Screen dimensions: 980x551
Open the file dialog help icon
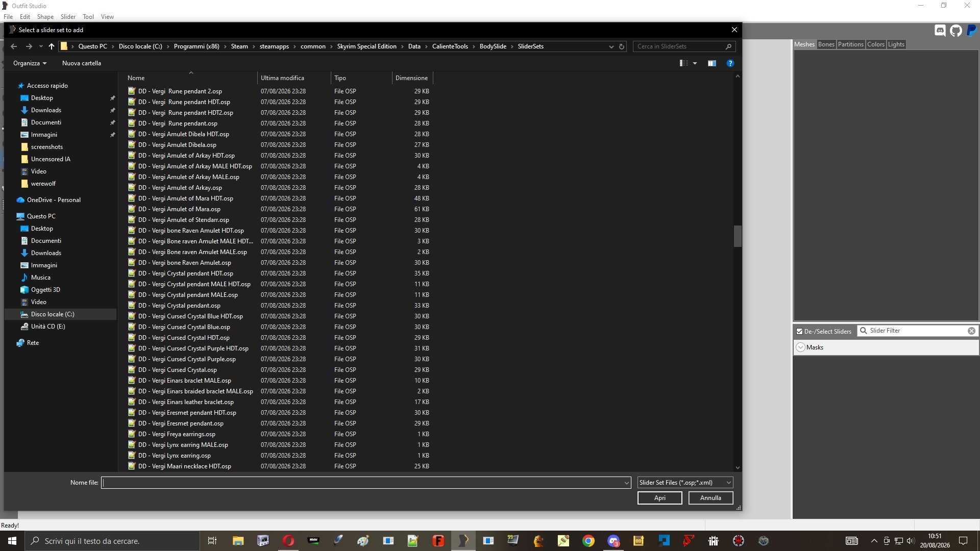tap(730, 63)
